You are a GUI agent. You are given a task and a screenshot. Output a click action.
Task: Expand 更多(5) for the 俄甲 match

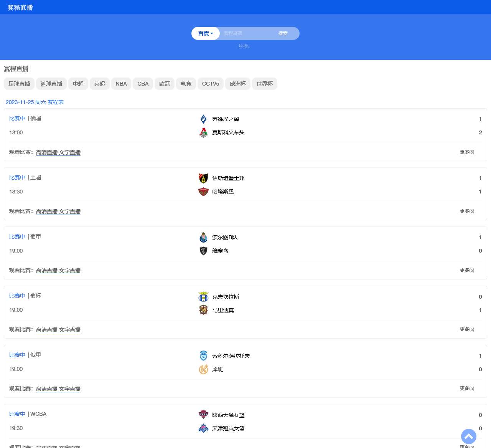coord(467,388)
